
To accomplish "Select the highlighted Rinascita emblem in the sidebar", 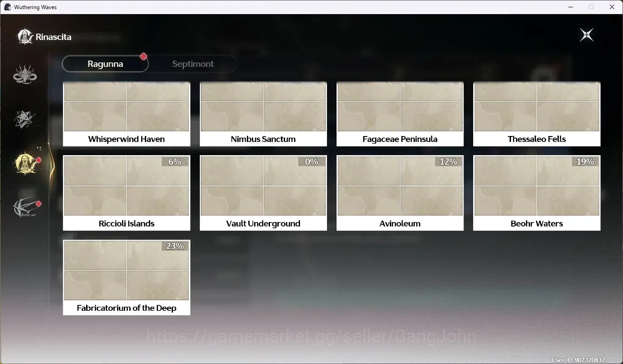I will coord(26,163).
